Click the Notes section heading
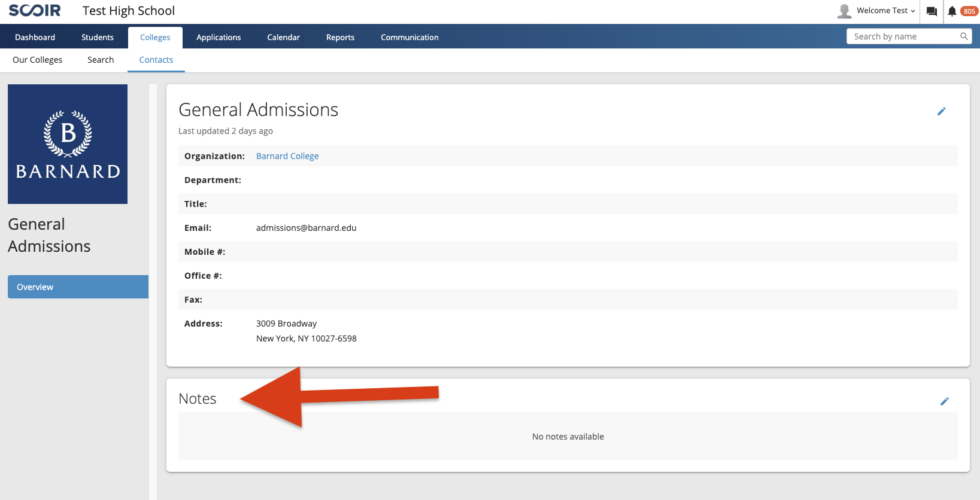Image resolution: width=980 pixels, height=500 pixels. coord(198,399)
